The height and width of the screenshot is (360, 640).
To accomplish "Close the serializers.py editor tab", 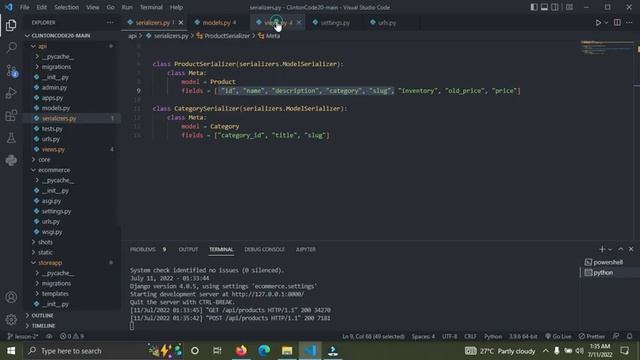I will (x=181, y=22).
